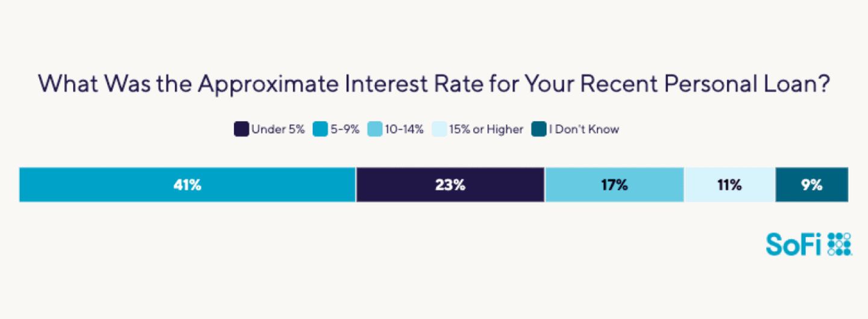Select the Under 5% legend label
Image resolution: width=868 pixels, height=319 pixels.
(278, 129)
